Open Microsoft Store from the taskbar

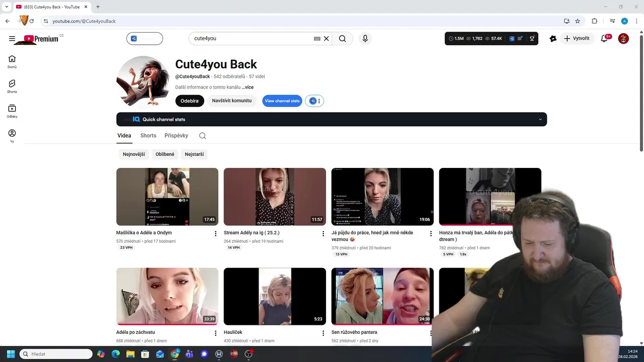pos(145,354)
